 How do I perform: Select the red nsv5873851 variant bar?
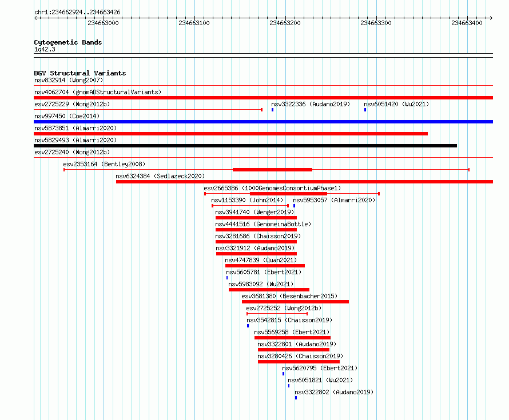(231, 134)
